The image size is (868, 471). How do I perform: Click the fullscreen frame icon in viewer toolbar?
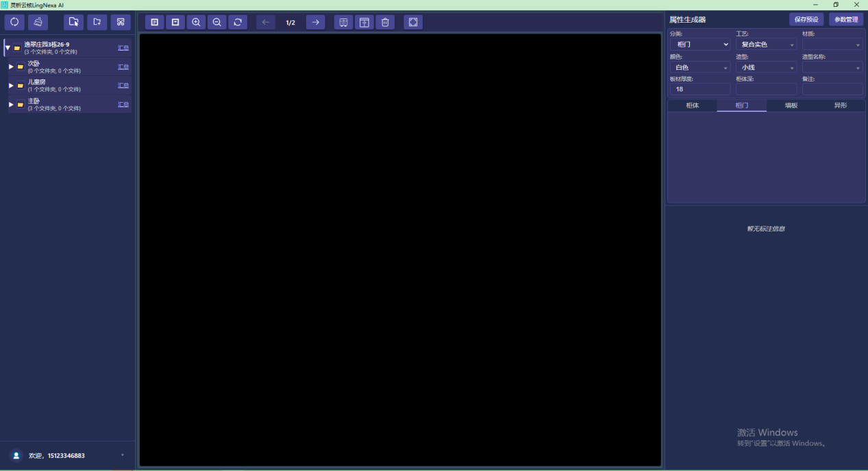413,23
